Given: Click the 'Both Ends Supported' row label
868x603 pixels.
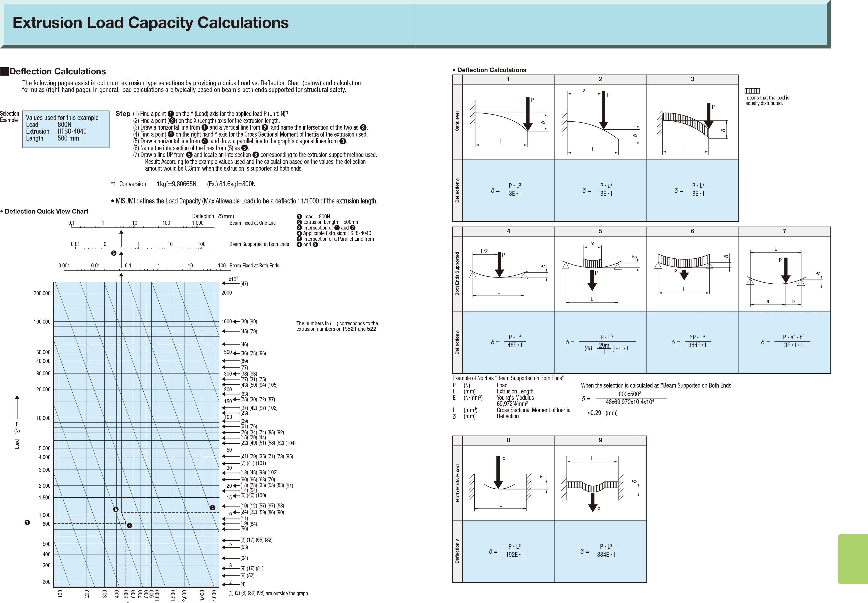Looking at the screenshot, I should coord(457,274).
